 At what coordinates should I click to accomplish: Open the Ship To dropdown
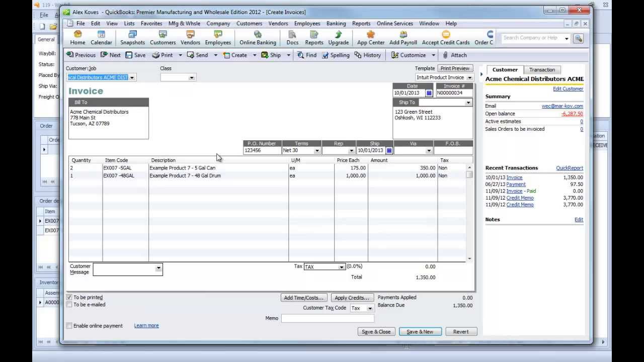[468, 103]
